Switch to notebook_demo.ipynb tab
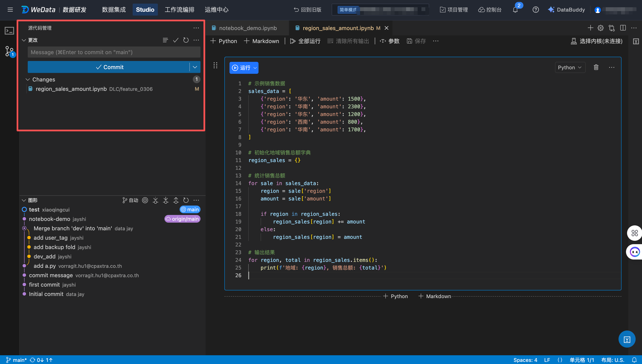 click(247, 28)
